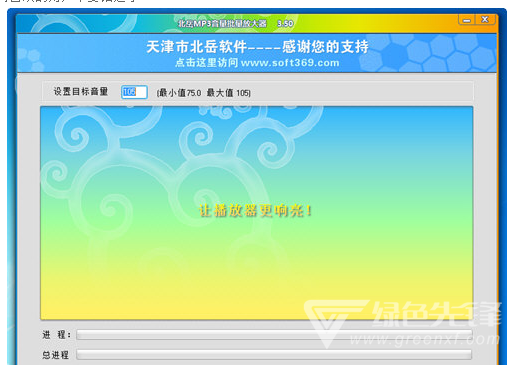
Task: Click the 天津市北岳软件 banner heading
Action: pos(257,46)
